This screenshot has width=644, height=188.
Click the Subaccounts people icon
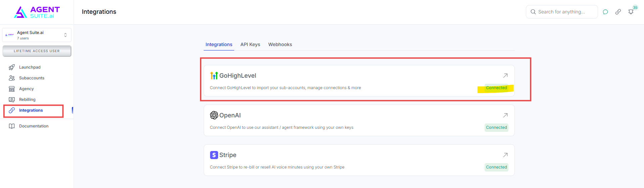click(12, 78)
